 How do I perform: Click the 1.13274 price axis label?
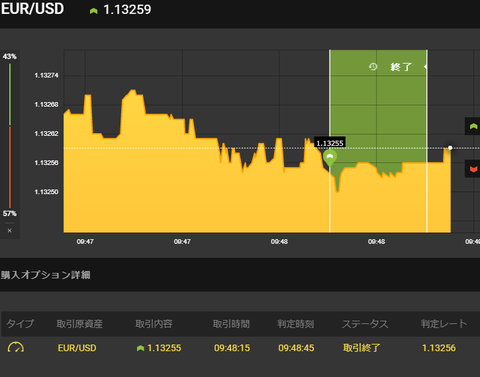(x=46, y=75)
